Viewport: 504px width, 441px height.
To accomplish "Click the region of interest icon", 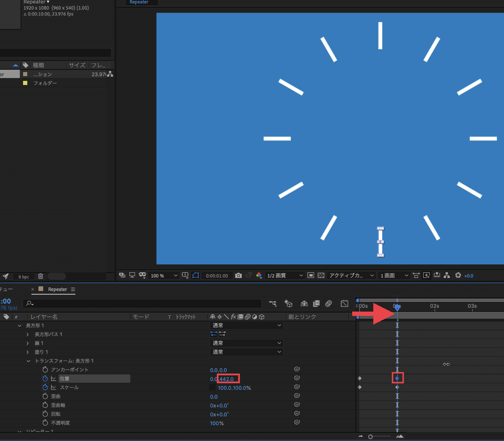I will 311,275.
